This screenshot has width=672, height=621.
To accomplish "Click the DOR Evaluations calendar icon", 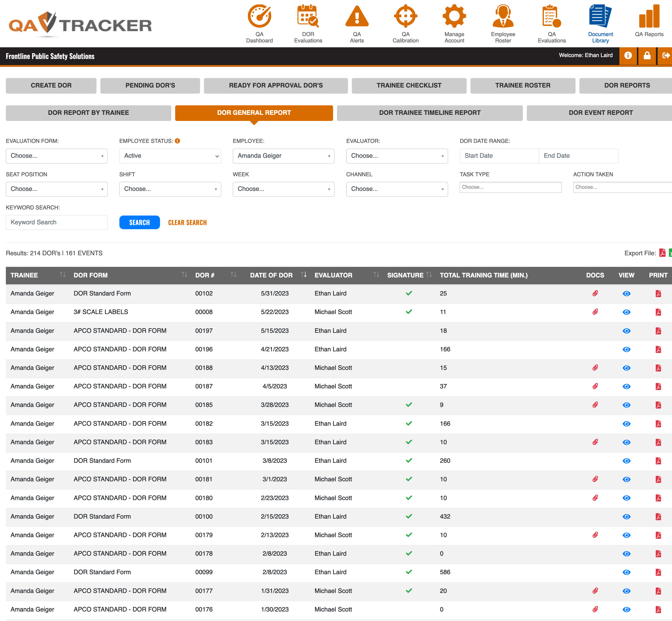I will tap(308, 16).
